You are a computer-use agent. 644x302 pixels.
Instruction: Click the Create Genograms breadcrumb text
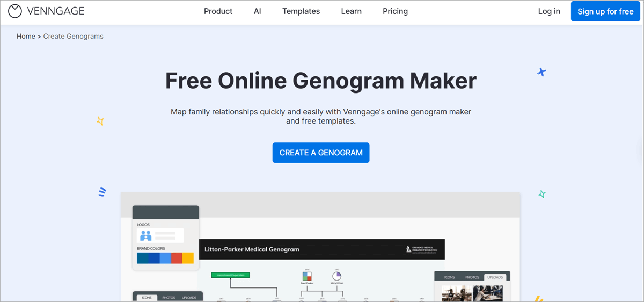pos(74,37)
